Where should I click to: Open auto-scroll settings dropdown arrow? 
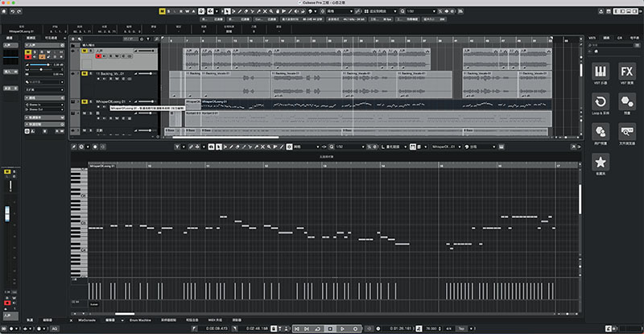(x=217, y=11)
